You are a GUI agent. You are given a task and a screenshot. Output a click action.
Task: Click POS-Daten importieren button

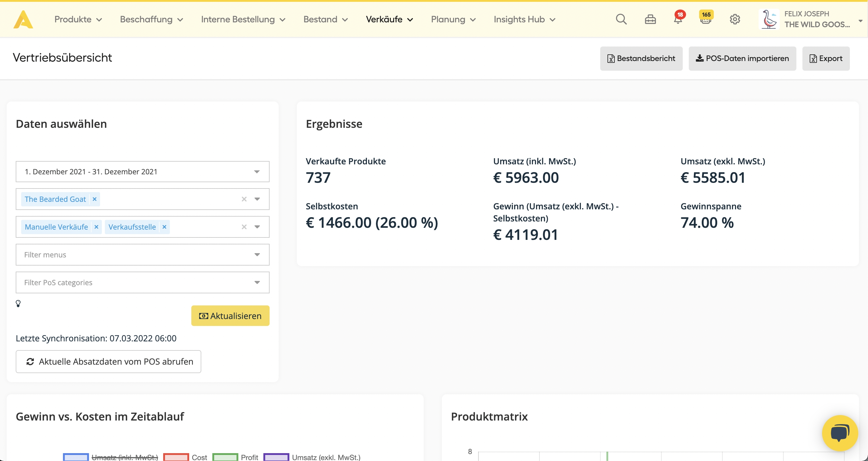(742, 59)
